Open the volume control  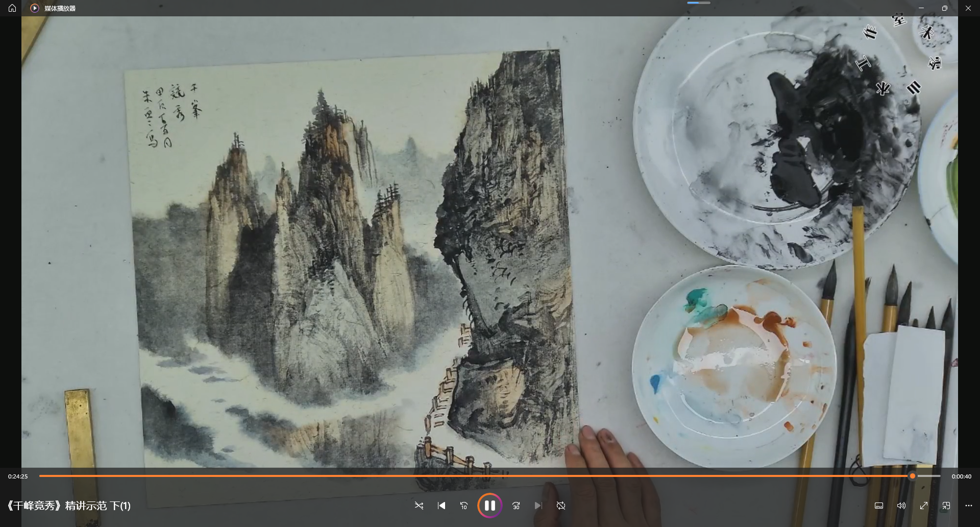pyautogui.click(x=901, y=506)
